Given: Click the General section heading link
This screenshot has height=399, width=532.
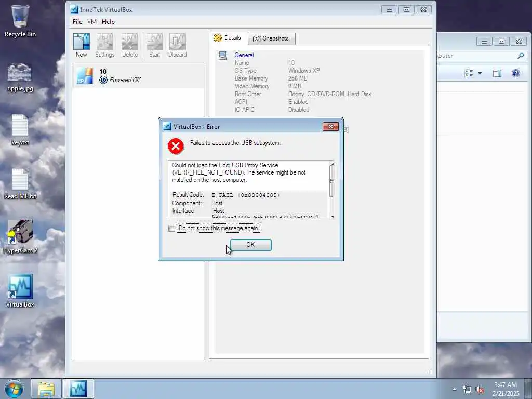Looking at the screenshot, I should [x=244, y=55].
